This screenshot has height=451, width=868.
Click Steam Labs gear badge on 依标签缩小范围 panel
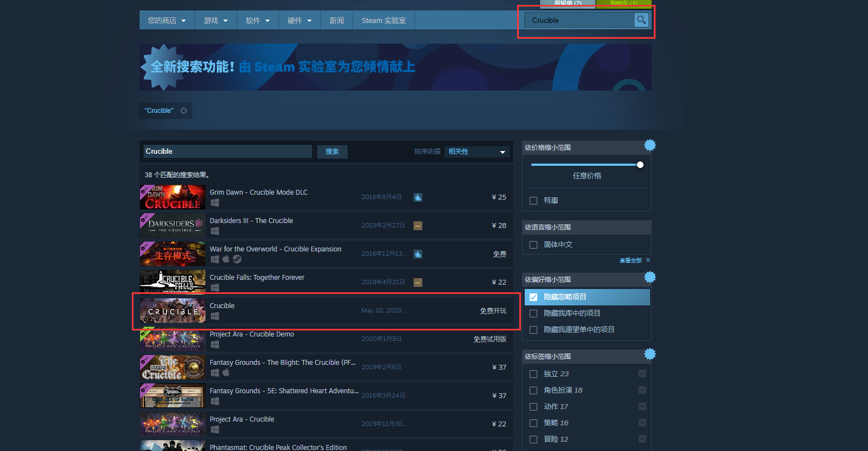pos(650,354)
